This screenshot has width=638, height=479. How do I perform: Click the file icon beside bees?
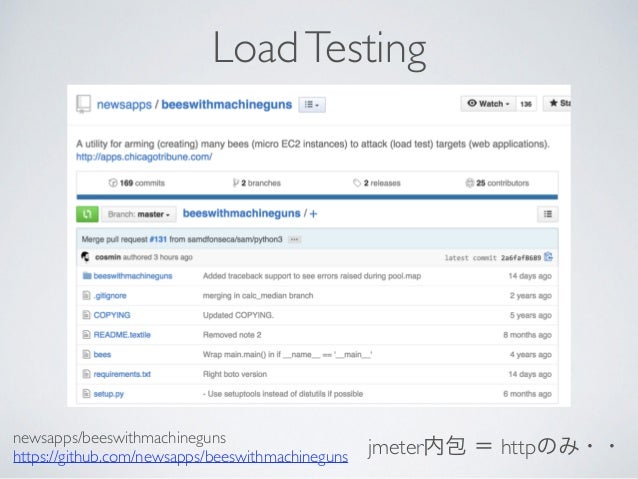(x=86, y=354)
